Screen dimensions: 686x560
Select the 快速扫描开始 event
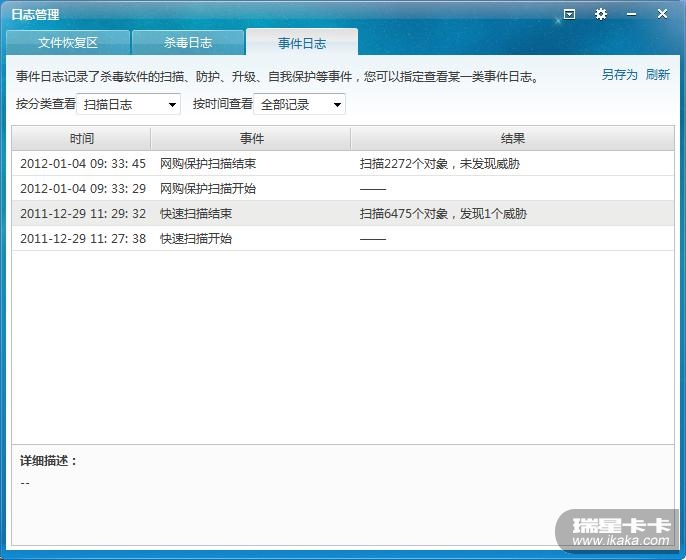(196, 238)
